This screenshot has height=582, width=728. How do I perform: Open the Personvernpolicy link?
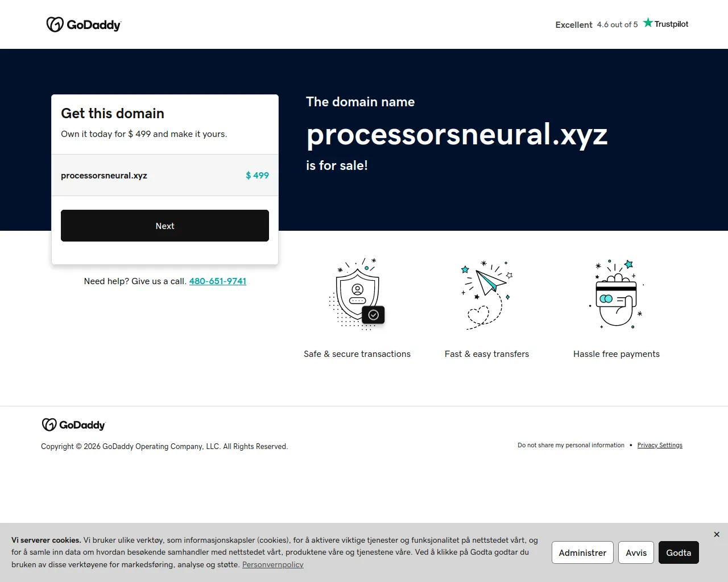click(273, 564)
